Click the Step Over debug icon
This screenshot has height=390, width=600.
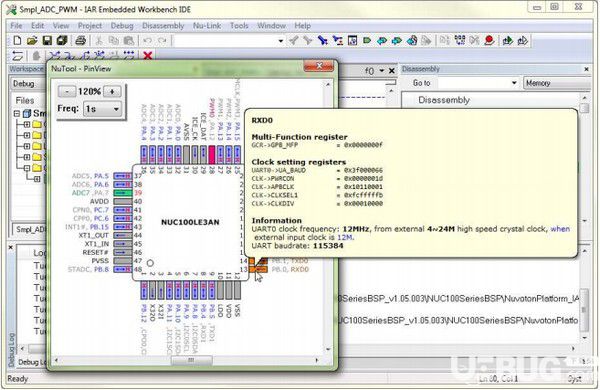[x=55, y=56]
